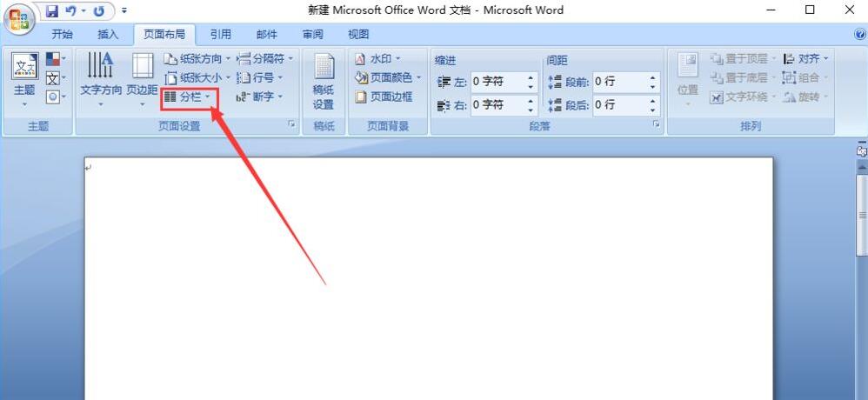Switch to the 视图 tab
This screenshot has height=400, width=868.
pos(358,34)
